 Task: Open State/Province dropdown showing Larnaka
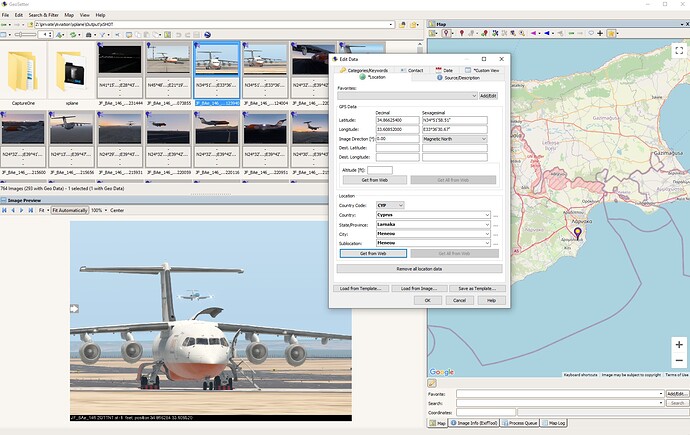[487, 225]
